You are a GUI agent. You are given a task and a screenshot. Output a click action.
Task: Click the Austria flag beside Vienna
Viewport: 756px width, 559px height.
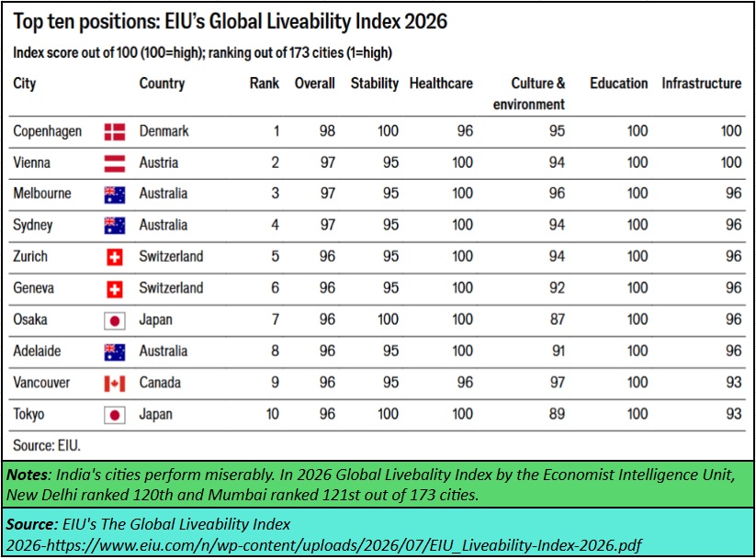click(x=115, y=163)
